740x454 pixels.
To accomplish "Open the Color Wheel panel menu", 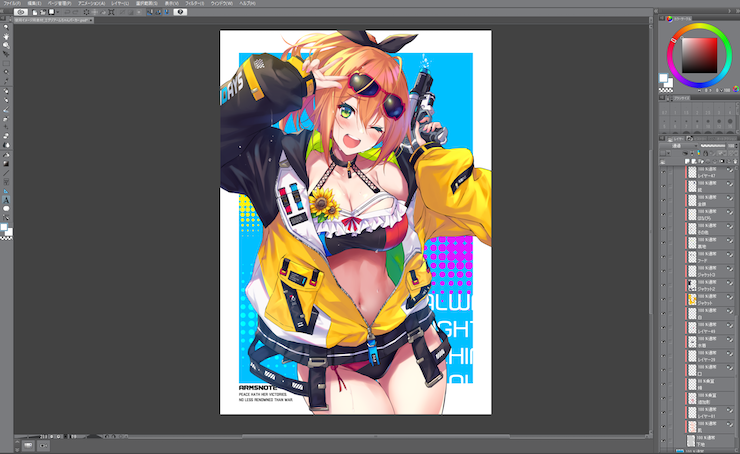I will (x=662, y=18).
